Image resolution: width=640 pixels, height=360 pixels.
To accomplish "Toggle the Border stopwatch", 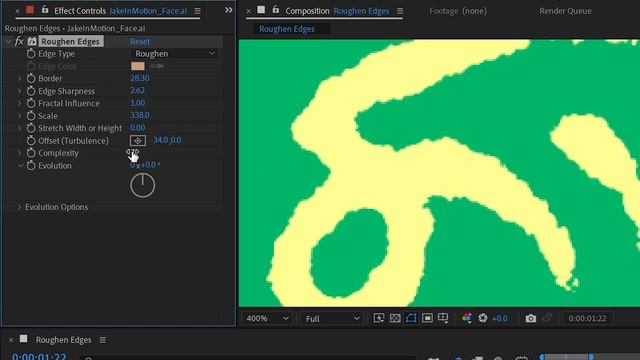I will (31, 78).
